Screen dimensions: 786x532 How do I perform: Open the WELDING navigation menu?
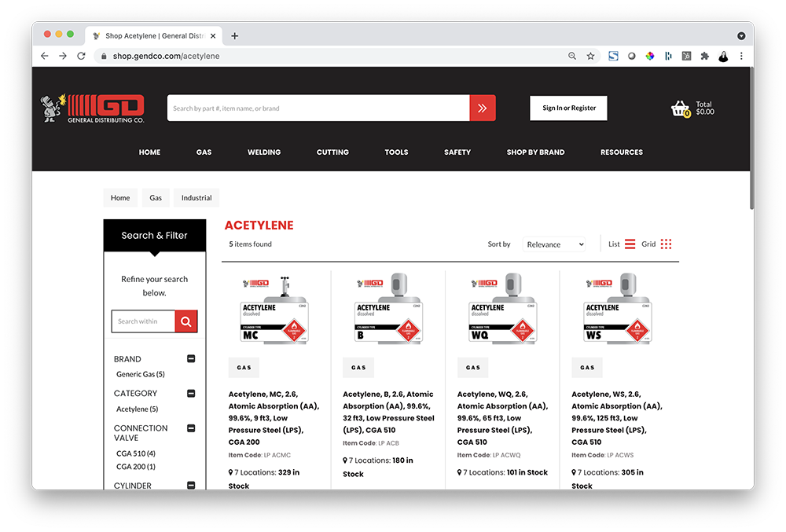264,152
